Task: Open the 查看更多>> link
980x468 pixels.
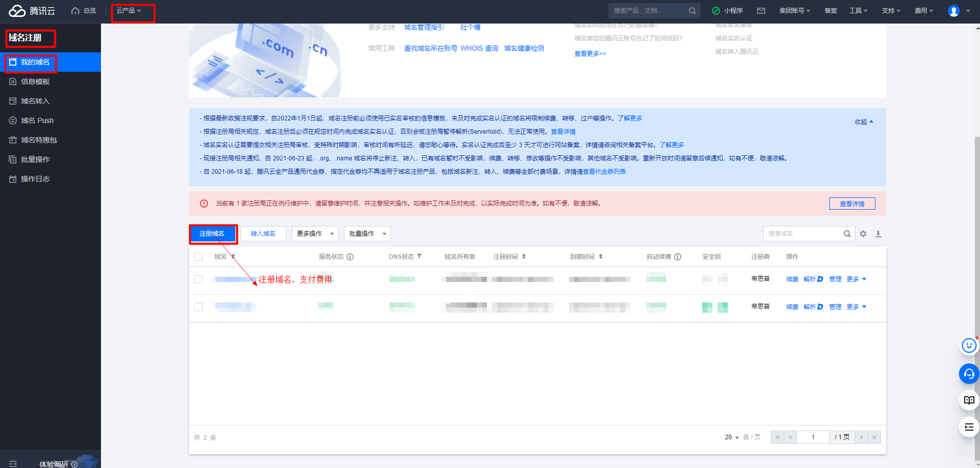Action: [590, 54]
